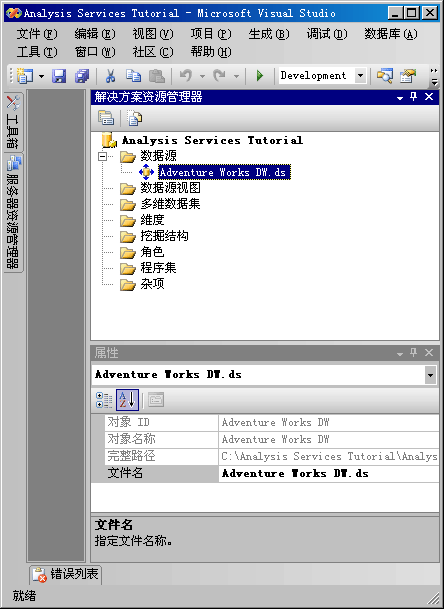
Task: Switch properties to categorized view
Action: [104, 400]
